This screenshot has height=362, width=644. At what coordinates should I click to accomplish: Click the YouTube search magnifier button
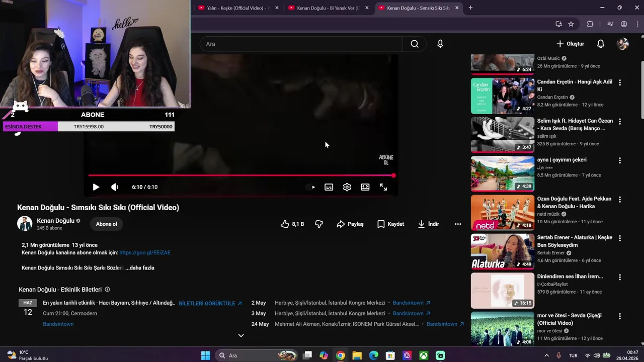415,44
